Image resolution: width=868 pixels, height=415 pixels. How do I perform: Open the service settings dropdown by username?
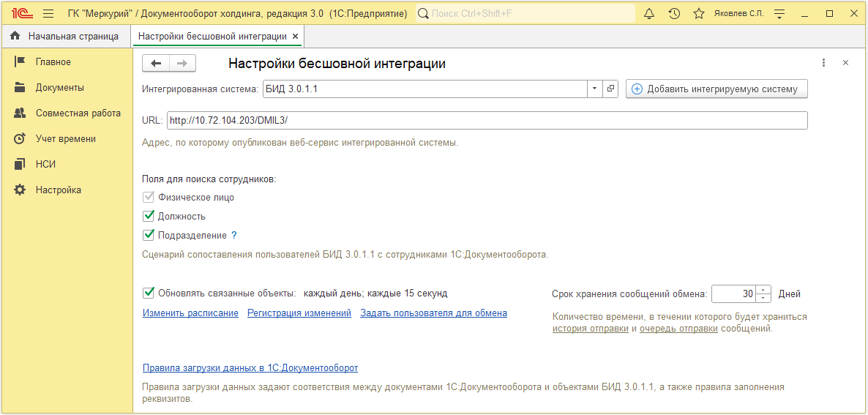[x=779, y=14]
